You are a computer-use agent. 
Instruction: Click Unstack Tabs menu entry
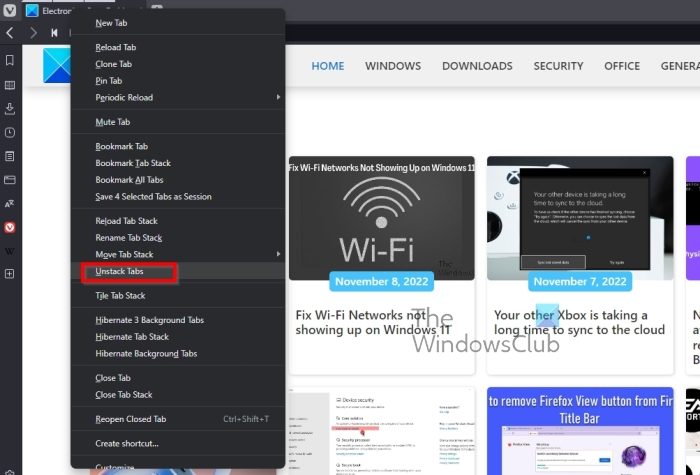[x=178, y=271]
